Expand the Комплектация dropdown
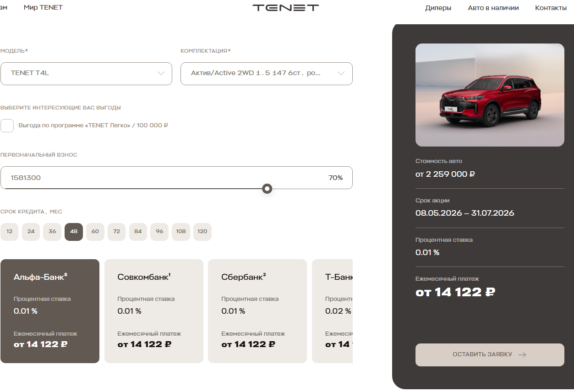The image size is (574, 392). pos(267,74)
